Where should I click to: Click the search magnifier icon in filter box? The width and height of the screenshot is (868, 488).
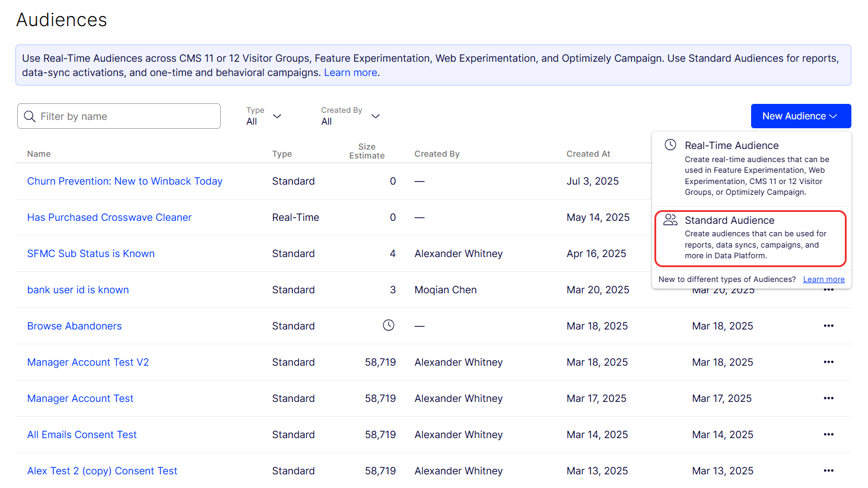pyautogui.click(x=30, y=116)
